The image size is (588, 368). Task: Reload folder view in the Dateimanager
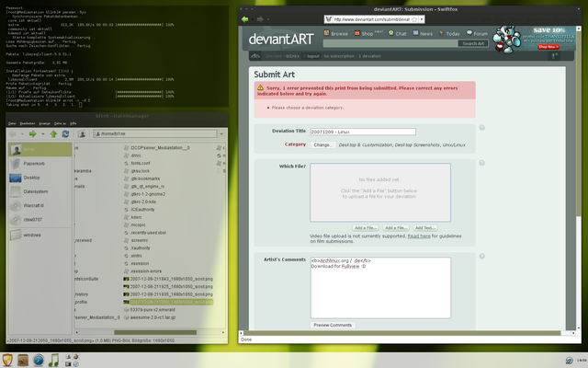tap(65, 134)
